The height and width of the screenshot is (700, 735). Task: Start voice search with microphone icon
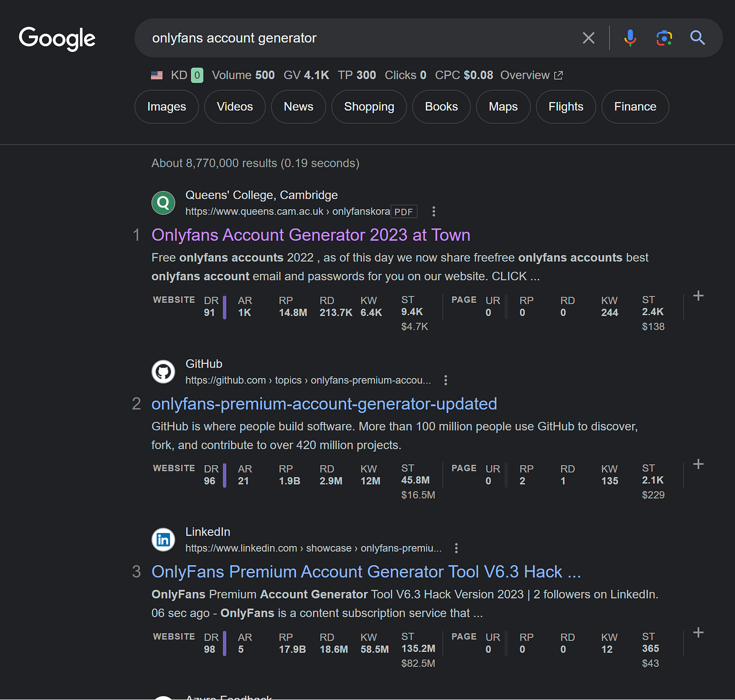coord(630,38)
